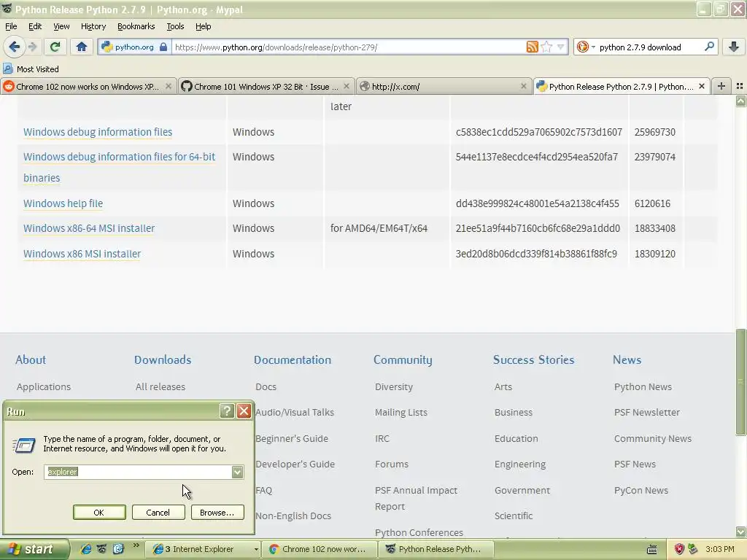
Task: Download Windows x86-64 MSI installer
Action: 89,228
